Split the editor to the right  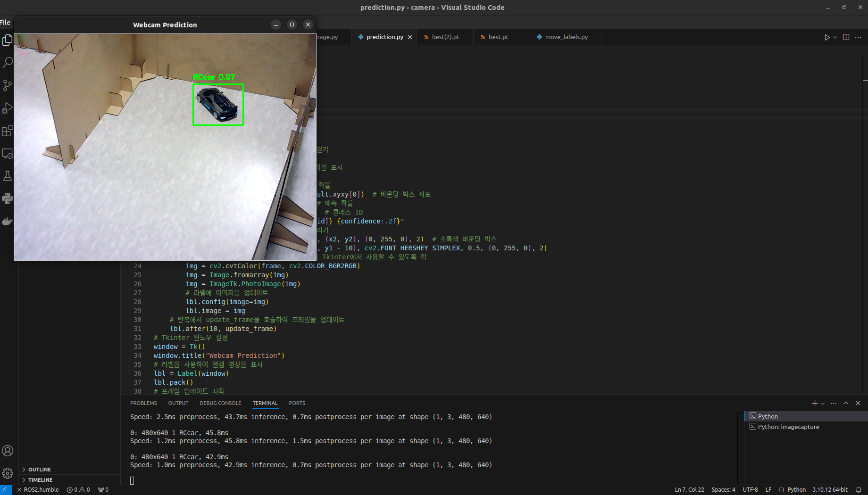(846, 37)
